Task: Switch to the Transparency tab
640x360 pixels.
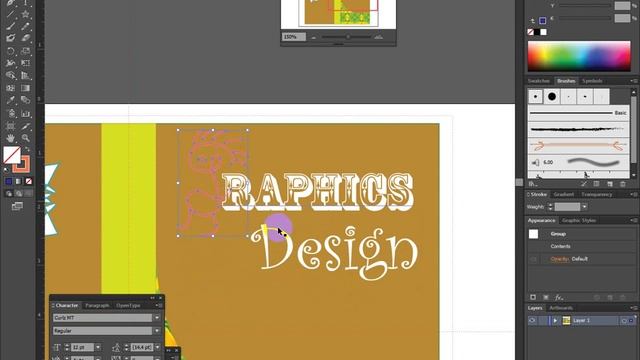Action: pyautogui.click(x=597, y=194)
